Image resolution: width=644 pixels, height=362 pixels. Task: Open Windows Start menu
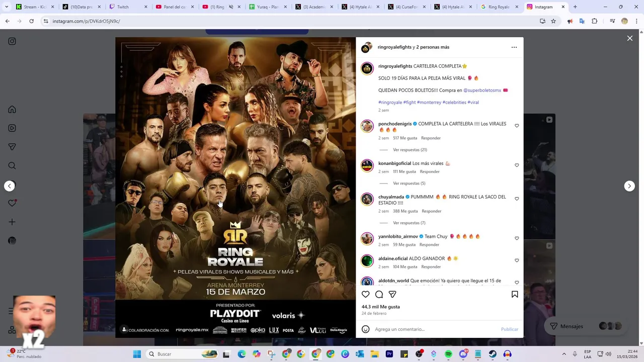(137, 354)
